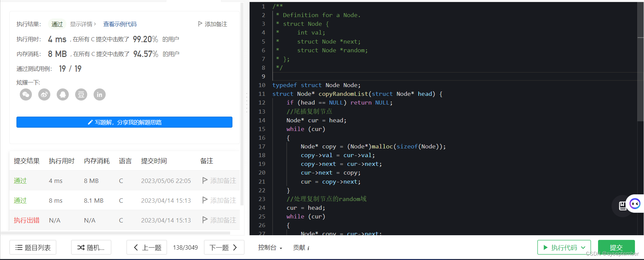Add note to 8 ms submission row
The image size is (644, 260).
pyautogui.click(x=219, y=200)
